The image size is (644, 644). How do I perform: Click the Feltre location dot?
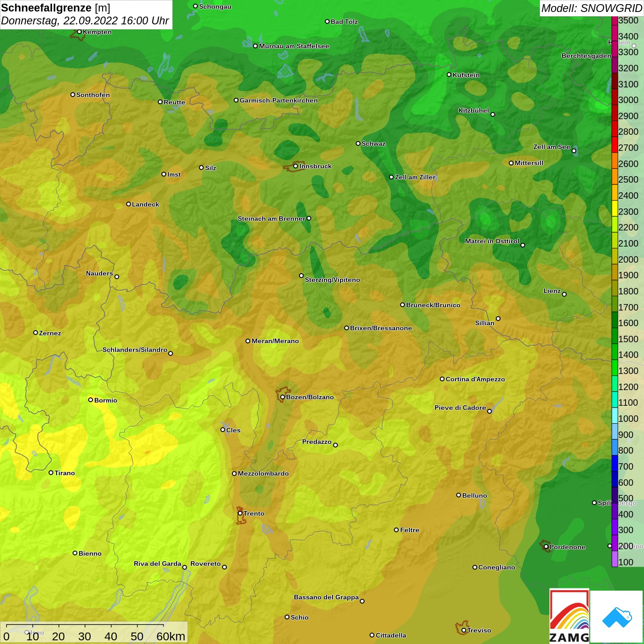coord(397,530)
